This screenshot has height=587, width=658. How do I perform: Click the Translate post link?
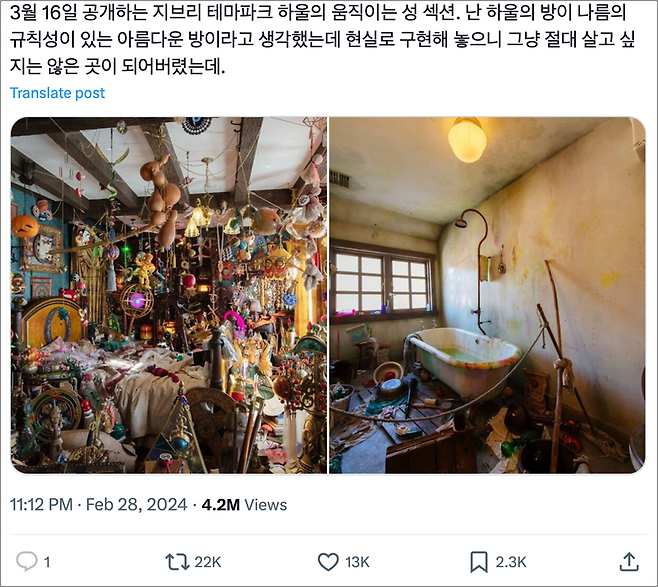point(57,93)
